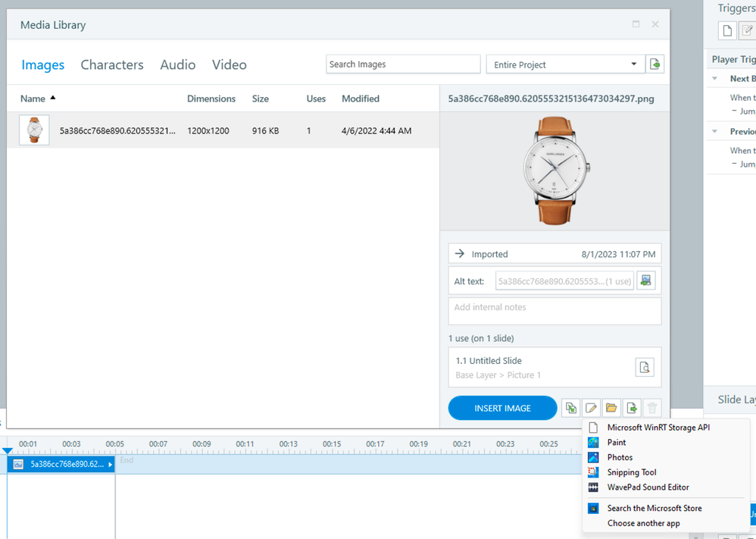Switch to the Audio tab

tap(178, 65)
